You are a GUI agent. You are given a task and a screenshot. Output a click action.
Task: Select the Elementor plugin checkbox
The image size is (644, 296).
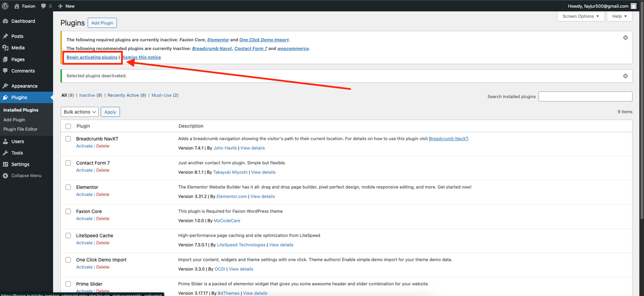pos(68,187)
